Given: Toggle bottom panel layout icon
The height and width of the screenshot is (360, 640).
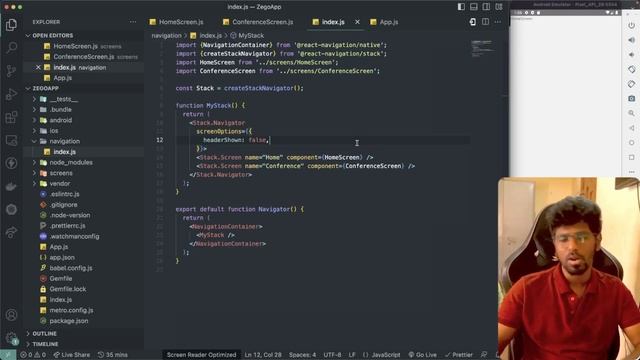Looking at the screenshot, I should coord(474,7).
